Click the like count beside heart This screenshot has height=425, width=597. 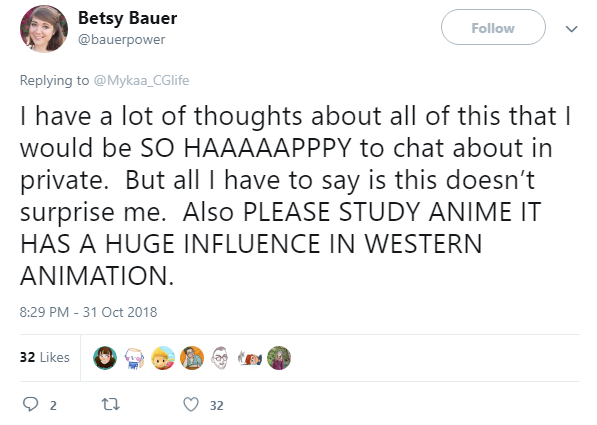(217, 406)
